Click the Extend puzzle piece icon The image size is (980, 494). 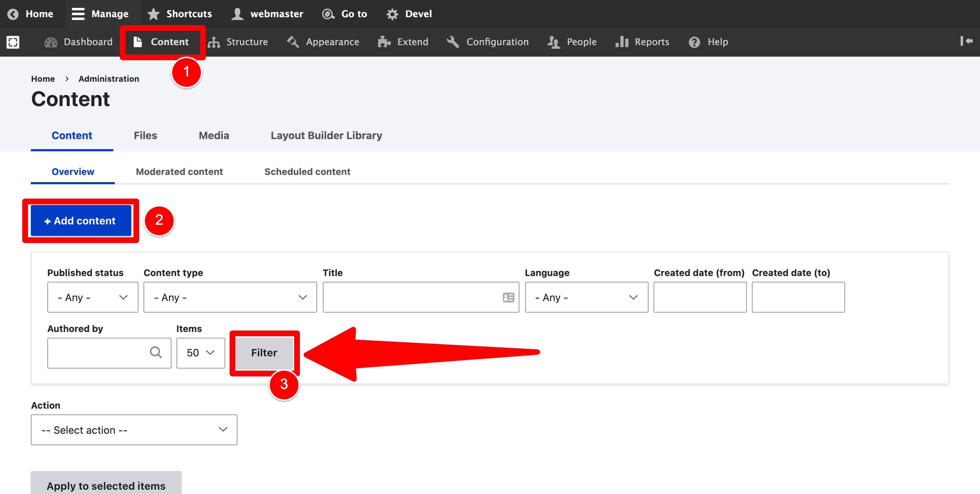click(x=384, y=42)
